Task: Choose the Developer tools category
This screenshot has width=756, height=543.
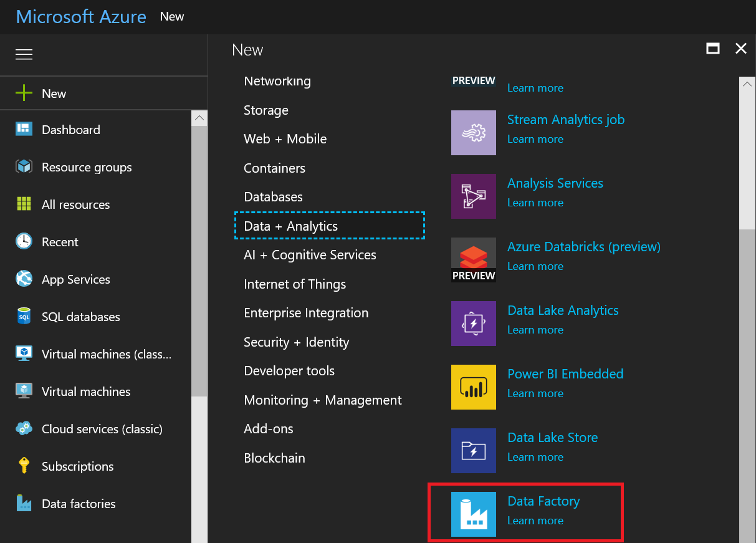Action: click(289, 371)
